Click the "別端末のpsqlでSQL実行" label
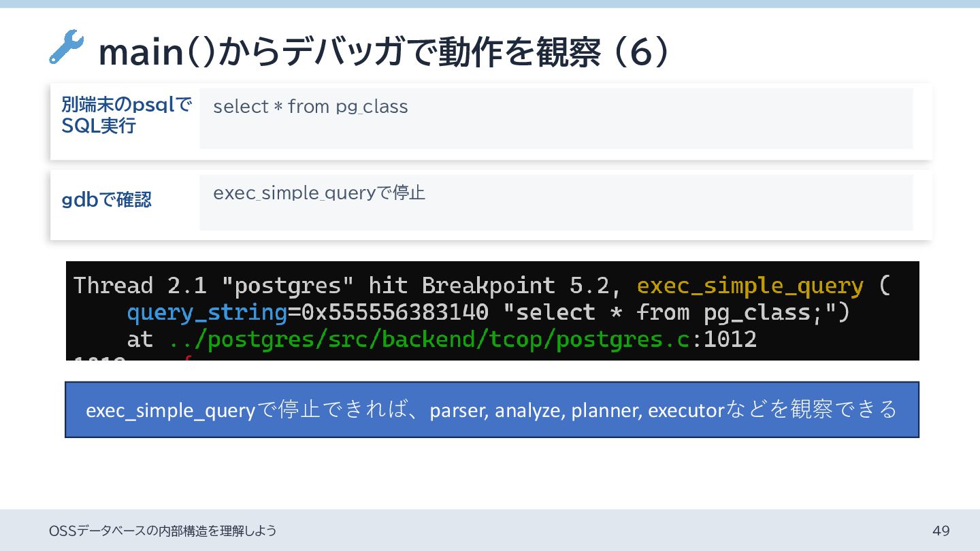The height and width of the screenshot is (551, 980). [x=127, y=116]
